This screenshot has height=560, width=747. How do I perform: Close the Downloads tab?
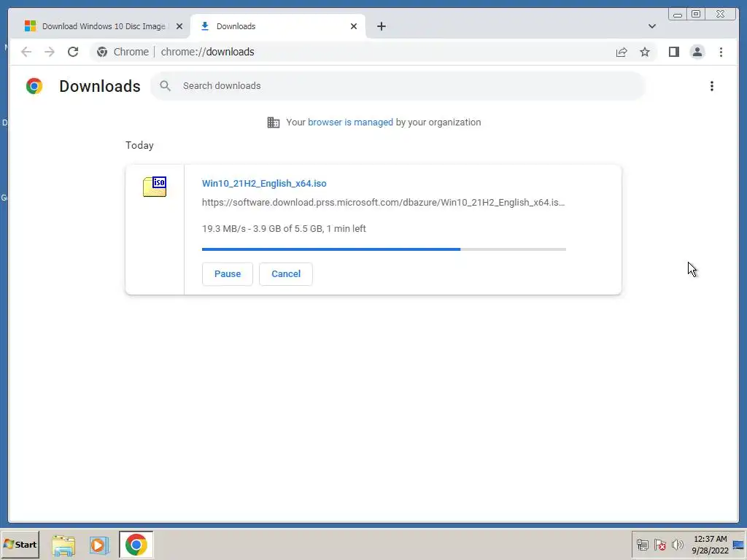tap(354, 26)
